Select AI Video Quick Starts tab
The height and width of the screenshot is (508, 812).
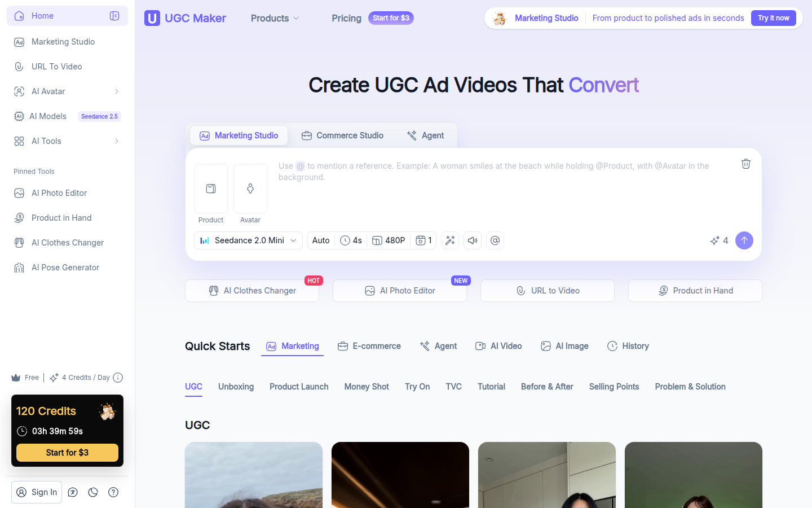coord(498,346)
